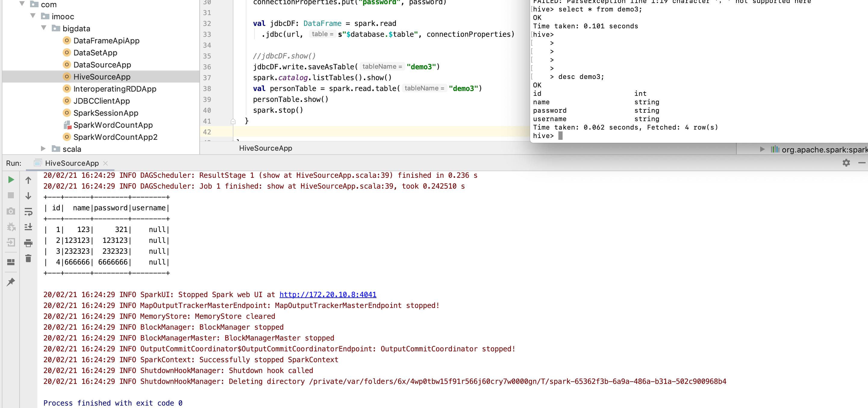Click the HiveSourceApp breadcrumb below editor
This screenshot has width=868, height=408.
click(266, 148)
